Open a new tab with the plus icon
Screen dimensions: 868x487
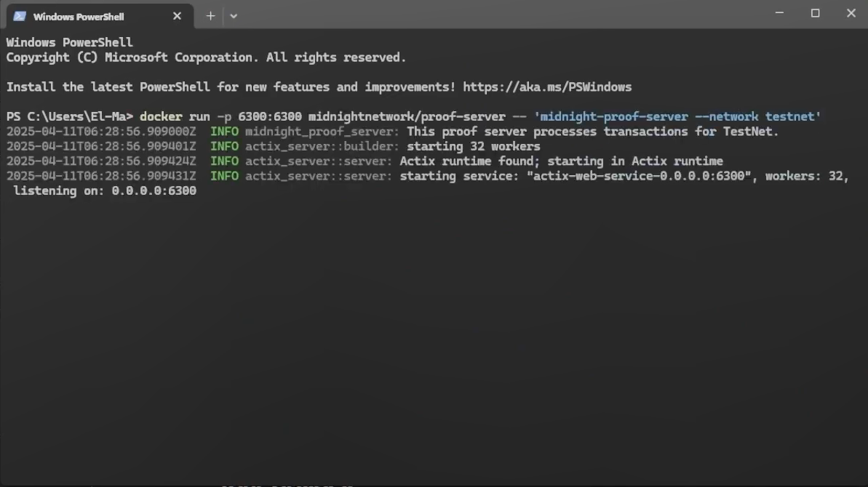[x=210, y=15]
